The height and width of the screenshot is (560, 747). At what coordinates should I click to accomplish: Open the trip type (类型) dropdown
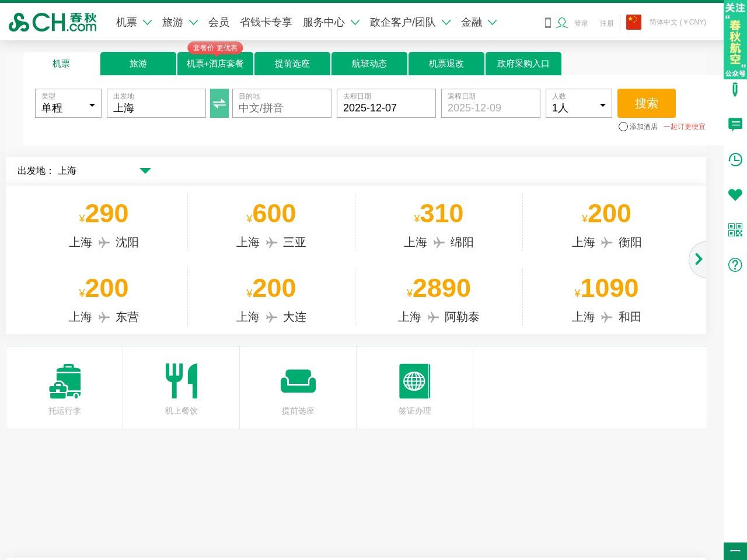click(x=68, y=104)
